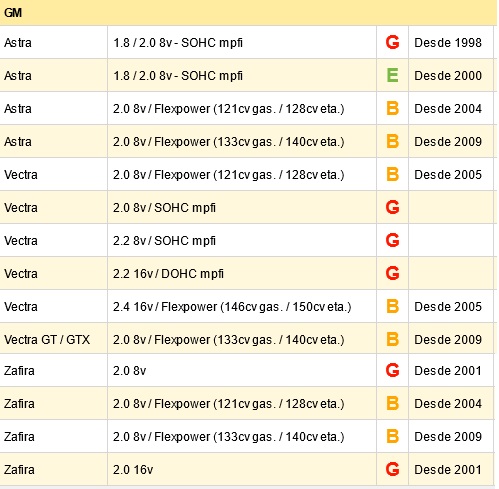Click orange B icon for Vectra 2.4 16v Flexpower

392,306
